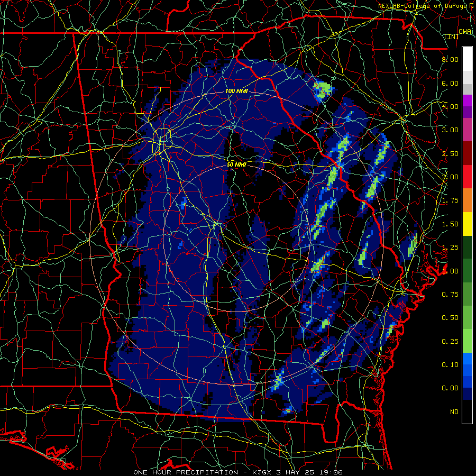This screenshot has width=476, height=476.
Task: Select the black ND legend swatch
Action: 467,411
